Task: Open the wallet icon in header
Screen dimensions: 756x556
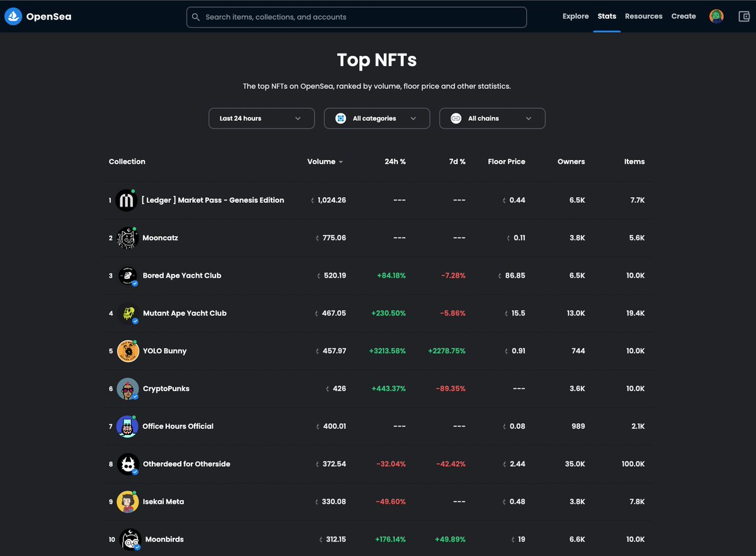Action: [x=744, y=16]
